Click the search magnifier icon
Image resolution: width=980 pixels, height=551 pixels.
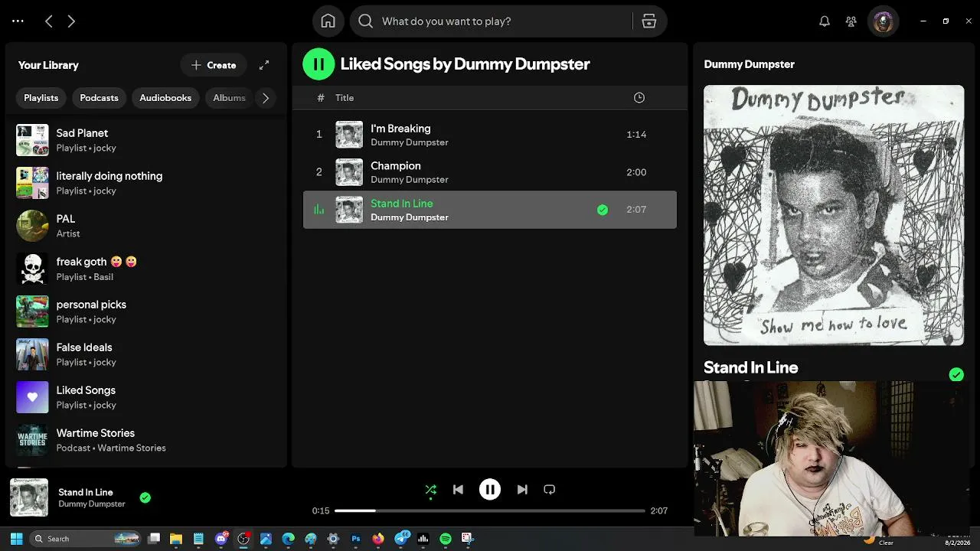coord(366,21)
